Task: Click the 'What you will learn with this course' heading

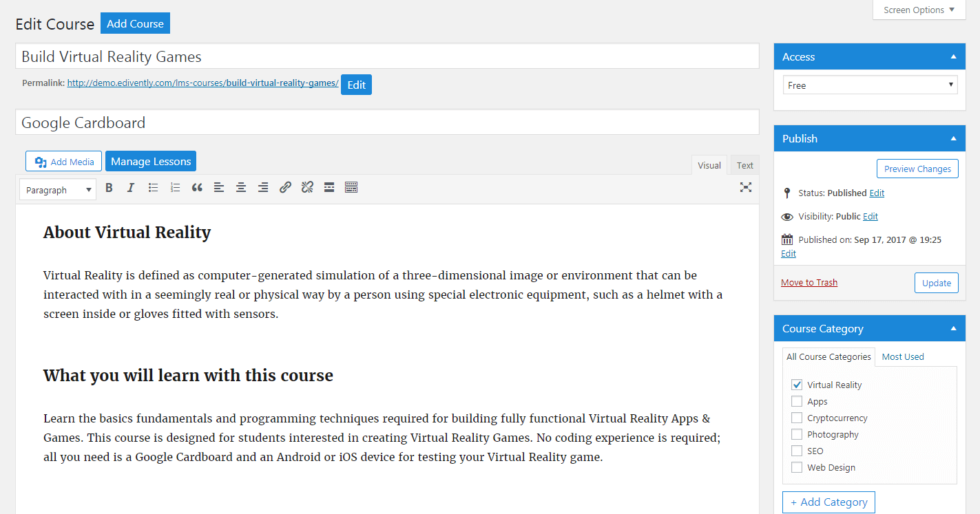Action: pos(188,376)
